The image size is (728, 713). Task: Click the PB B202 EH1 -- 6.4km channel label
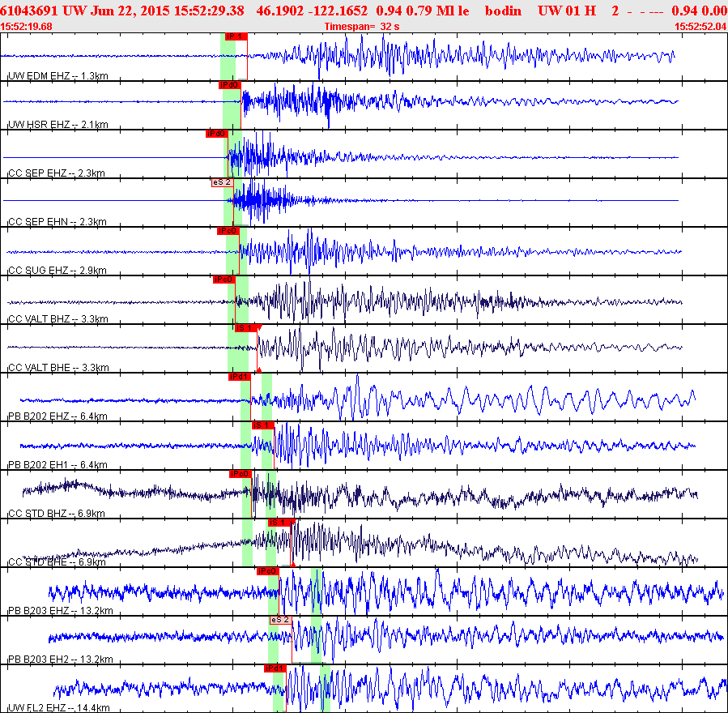point(57,465)
